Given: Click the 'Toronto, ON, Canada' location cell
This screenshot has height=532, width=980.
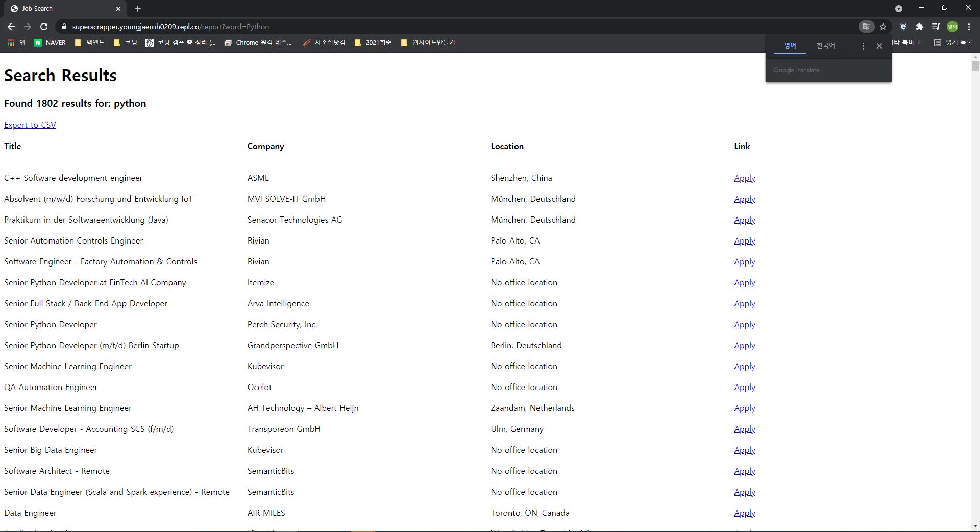Looking at the screenshot, I should pos(530,513).
